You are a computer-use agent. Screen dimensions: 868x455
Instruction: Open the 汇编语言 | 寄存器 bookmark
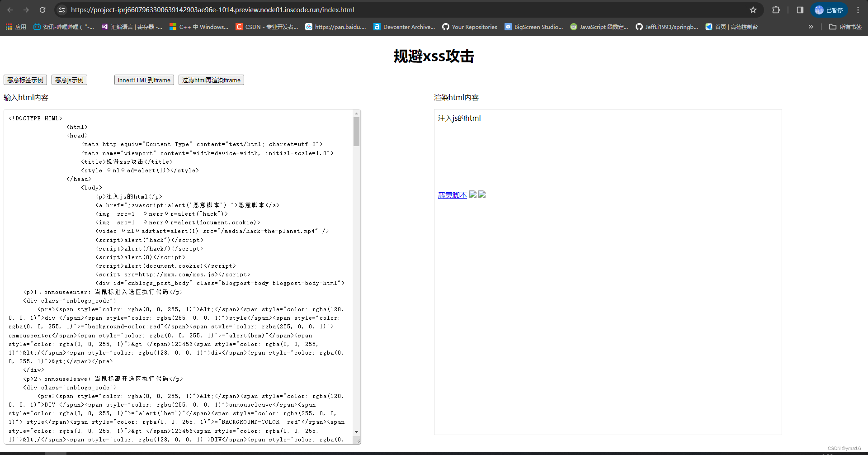(x=132, y=27)
